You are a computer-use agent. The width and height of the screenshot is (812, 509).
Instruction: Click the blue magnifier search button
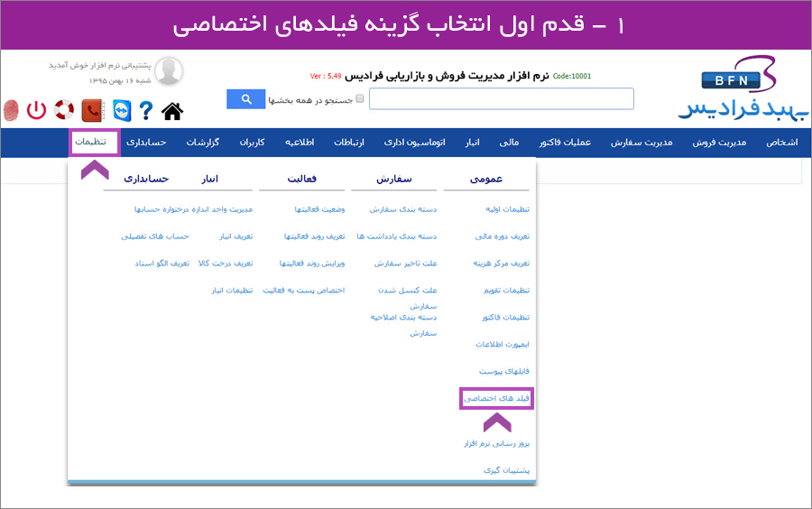245,99
